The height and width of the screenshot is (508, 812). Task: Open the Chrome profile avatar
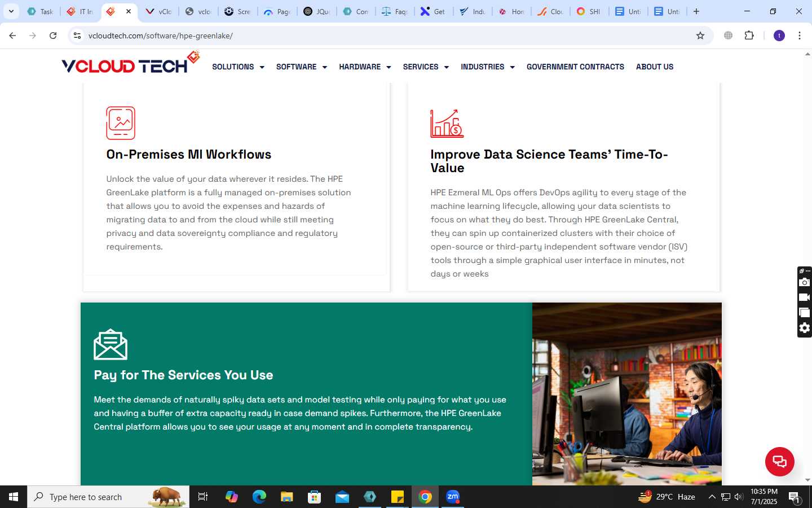[x=779, y=36]
